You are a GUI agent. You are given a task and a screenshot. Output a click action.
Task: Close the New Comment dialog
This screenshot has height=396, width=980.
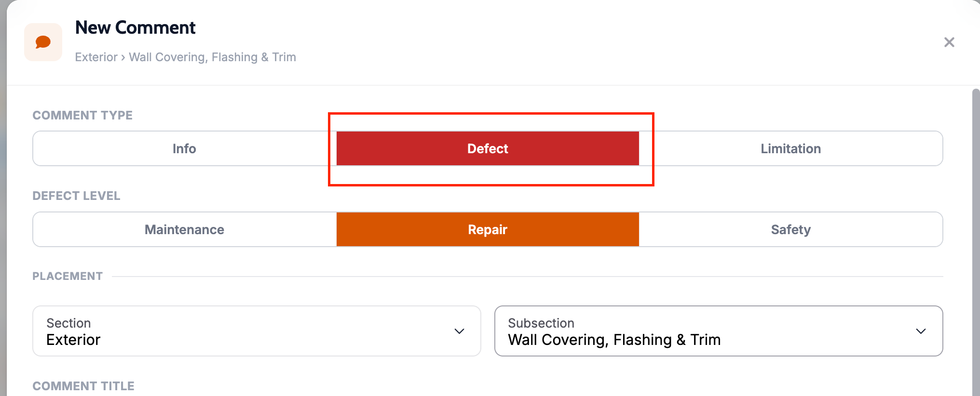click(x=949, y=42)
